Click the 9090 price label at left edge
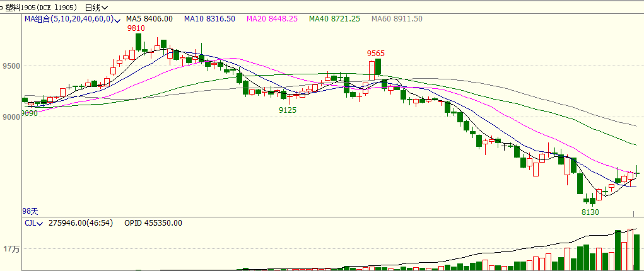This screenshot has height=271, width=644. click(x=30, y=113)
